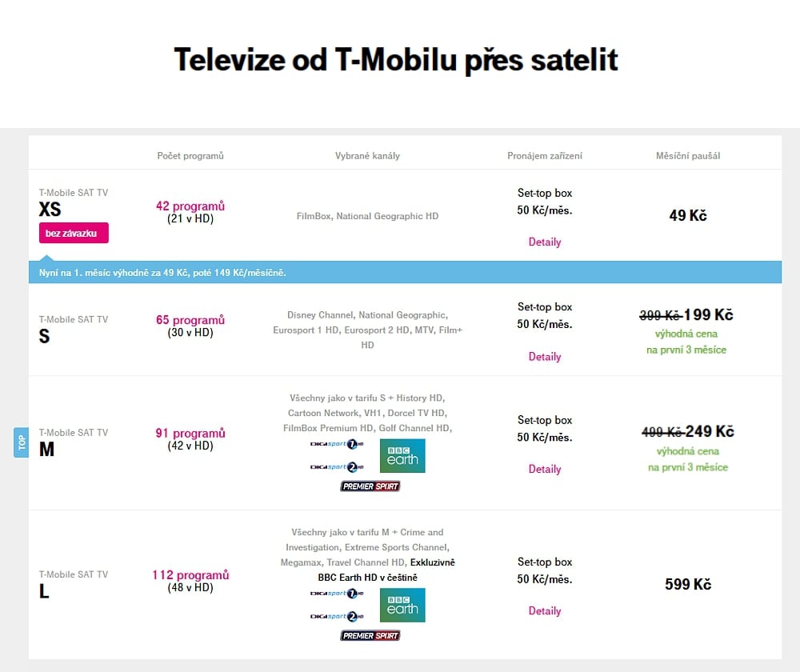
Task: Open Detaily for the M tariff set-top box
Action: (545, 470)
